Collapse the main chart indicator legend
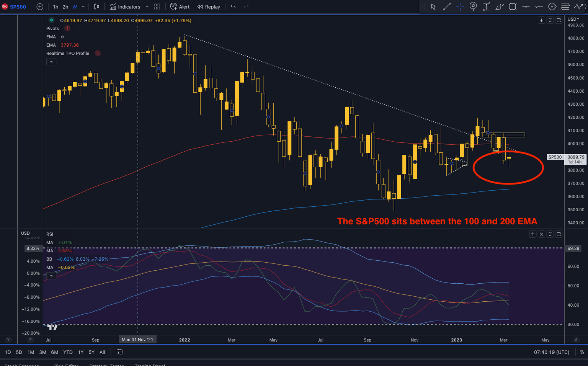 coord(51,62)
